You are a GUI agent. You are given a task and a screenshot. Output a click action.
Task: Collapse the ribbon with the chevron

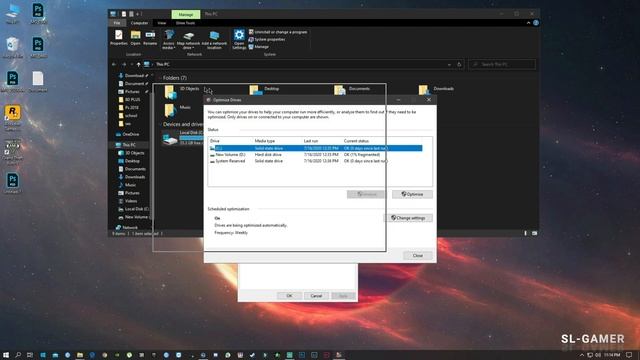[x=529, y=23]
